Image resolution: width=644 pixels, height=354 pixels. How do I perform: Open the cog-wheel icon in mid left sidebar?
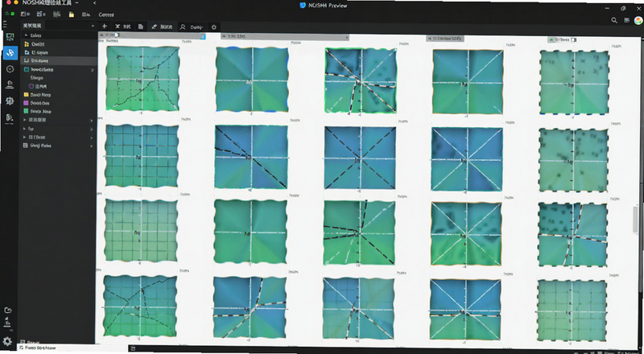10,101
